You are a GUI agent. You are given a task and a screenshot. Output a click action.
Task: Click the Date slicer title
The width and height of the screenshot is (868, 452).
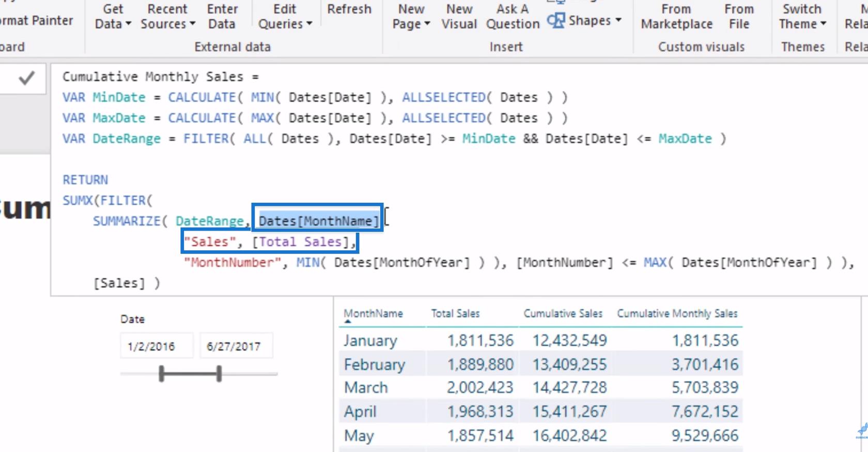tap(132, 319)
